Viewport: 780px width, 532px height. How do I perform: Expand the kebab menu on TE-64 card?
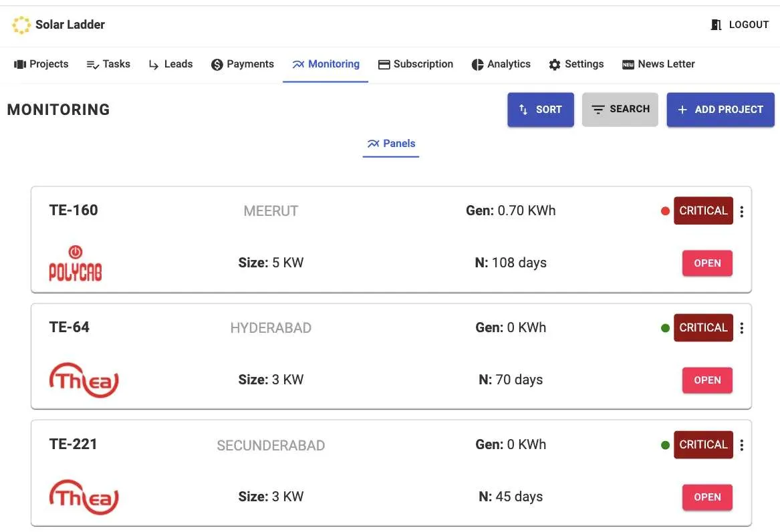coord(742,328)
